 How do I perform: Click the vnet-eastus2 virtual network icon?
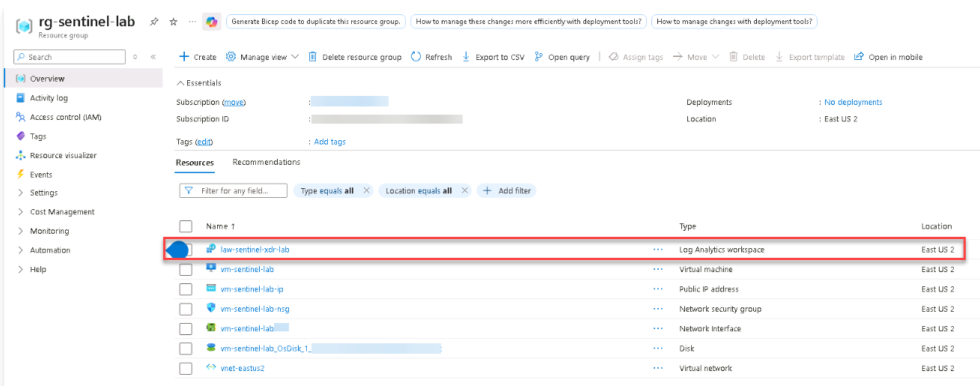211,368
